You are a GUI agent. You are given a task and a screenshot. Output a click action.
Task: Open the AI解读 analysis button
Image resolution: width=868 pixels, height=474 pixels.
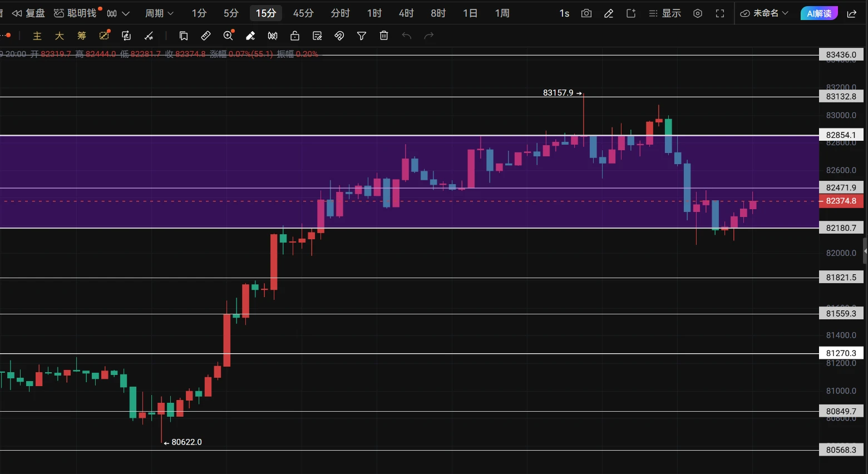(x=819, y=13)
